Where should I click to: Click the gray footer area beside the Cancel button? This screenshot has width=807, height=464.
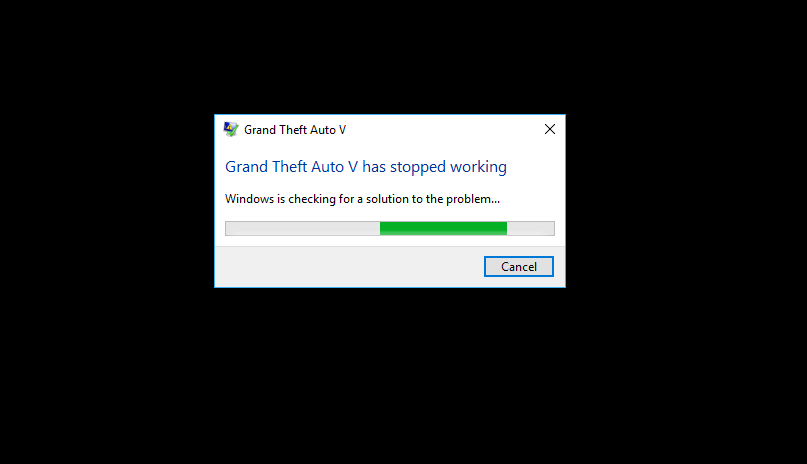coord(349,266)
